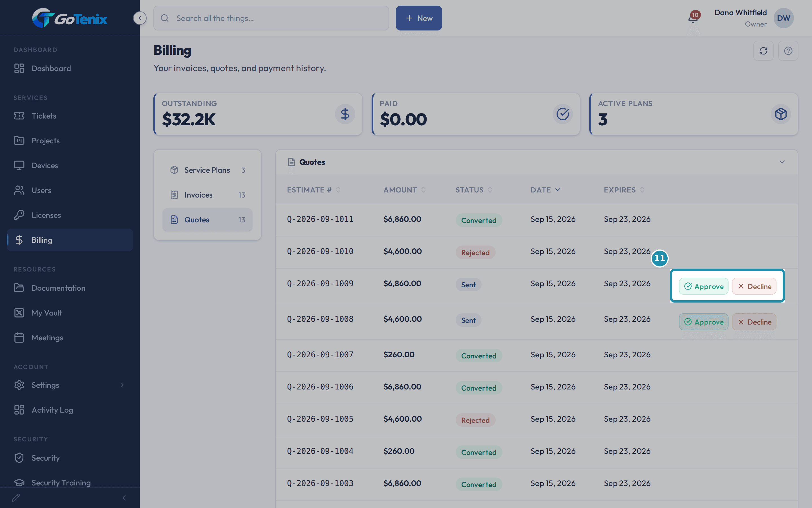Open the notifications bell

point(693,17)
